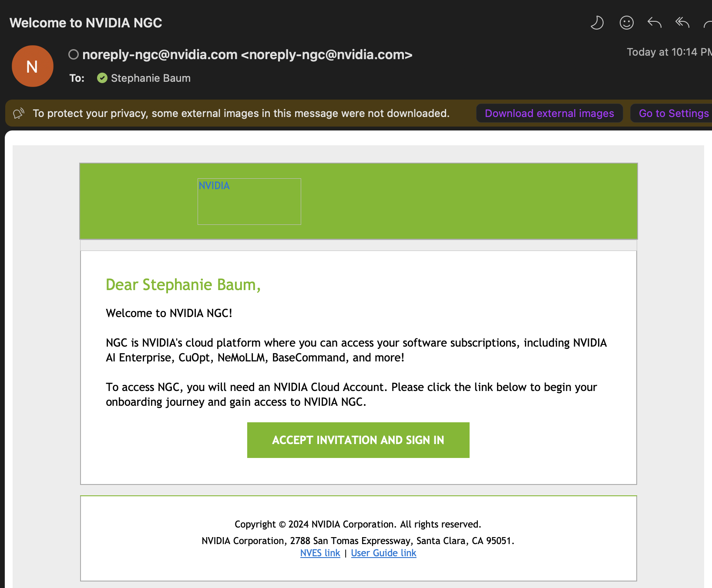712x588 pixels.
Task: Click the subject line Welcome to NVIDIA NGC
Action: (x=86, y=23)
